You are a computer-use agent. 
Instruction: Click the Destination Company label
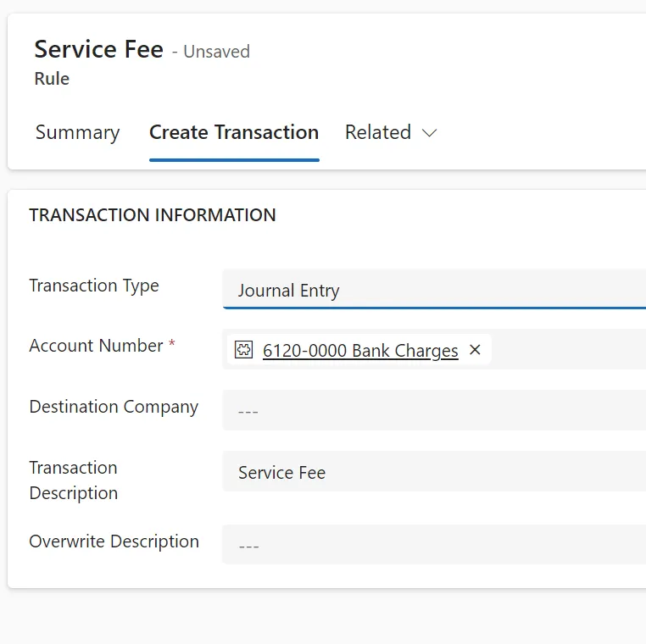114,407
